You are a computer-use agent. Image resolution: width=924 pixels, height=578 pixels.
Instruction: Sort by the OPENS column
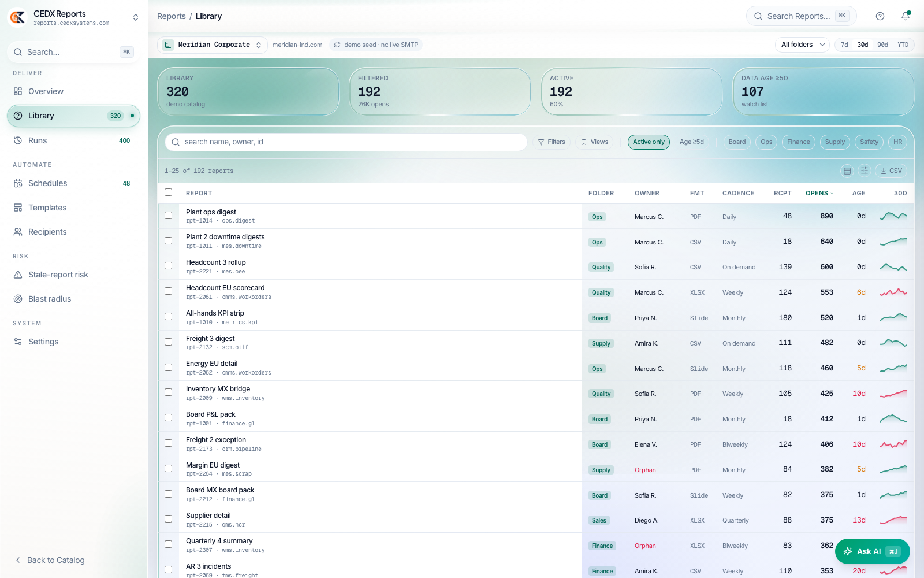(x=819, y=193)
